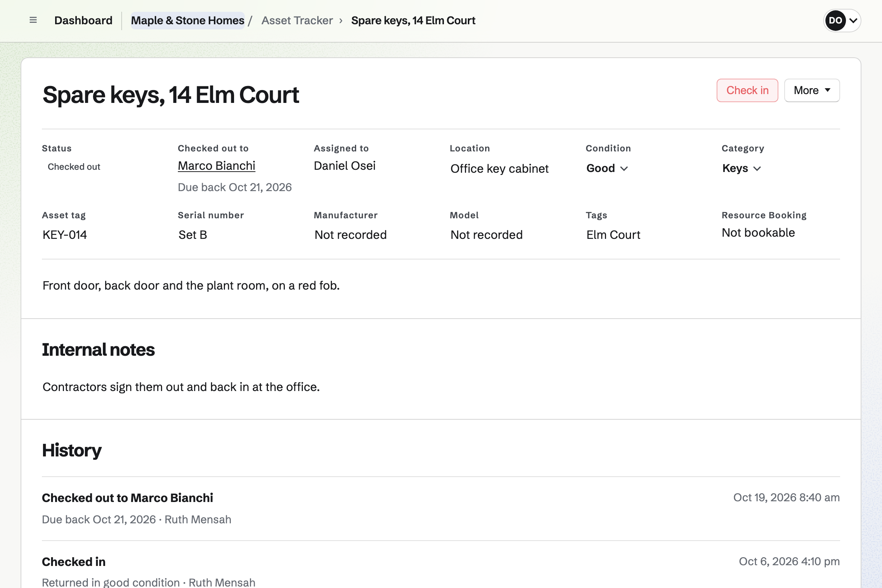Navigate to Asset Tracker breadcrumb

coord(297,20)
